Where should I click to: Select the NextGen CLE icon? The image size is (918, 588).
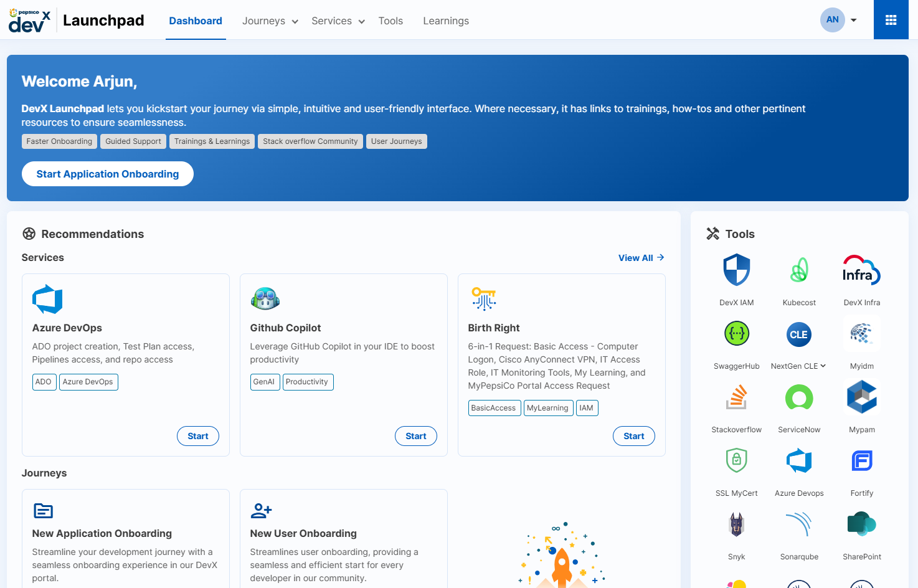point(799,334)
